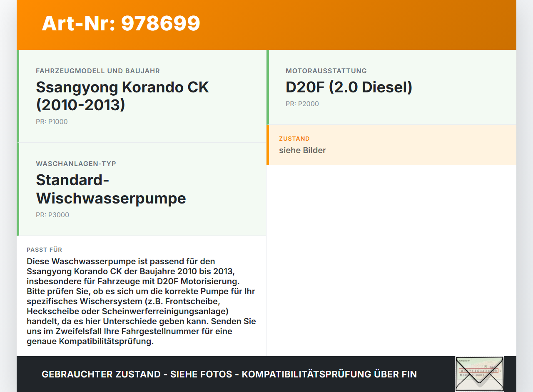This screenshot has height=392, width=533.
Task: Click the PR: P1000 reference text
Action: [x=52, y=122]
